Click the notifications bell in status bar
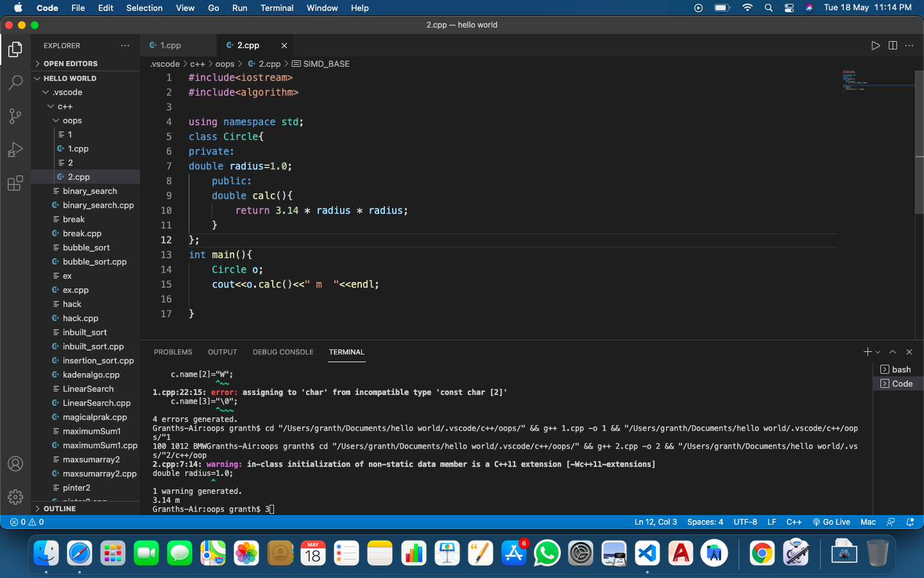 [x=910, y=522]
